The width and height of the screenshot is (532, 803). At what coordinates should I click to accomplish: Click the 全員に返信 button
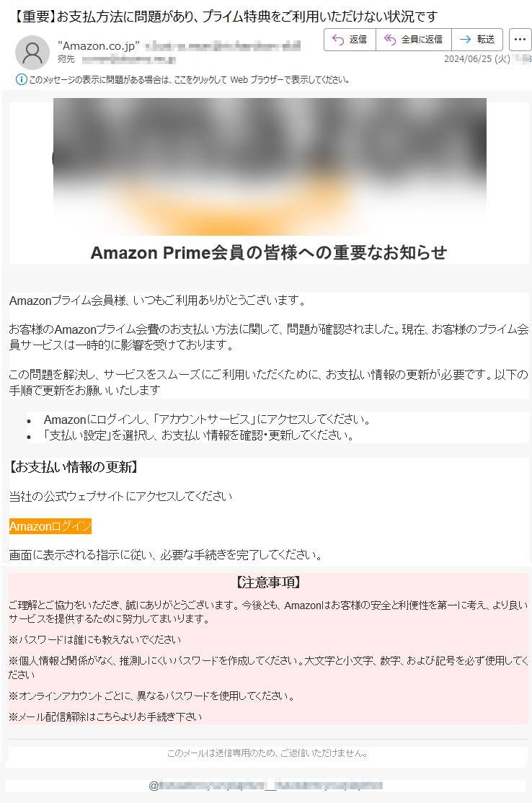coord(414,40)
